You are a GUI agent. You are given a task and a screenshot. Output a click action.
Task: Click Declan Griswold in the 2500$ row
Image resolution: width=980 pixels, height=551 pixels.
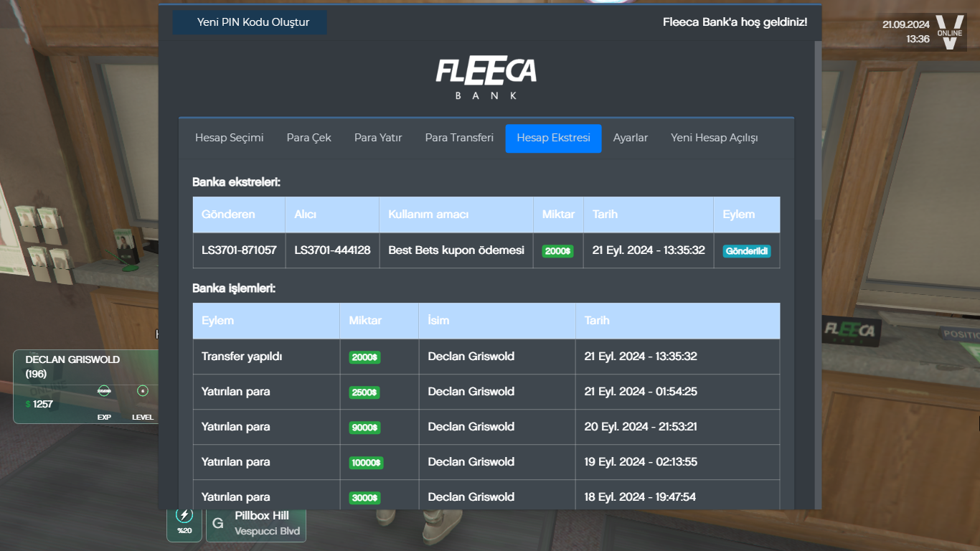click(x=471, y=392)
